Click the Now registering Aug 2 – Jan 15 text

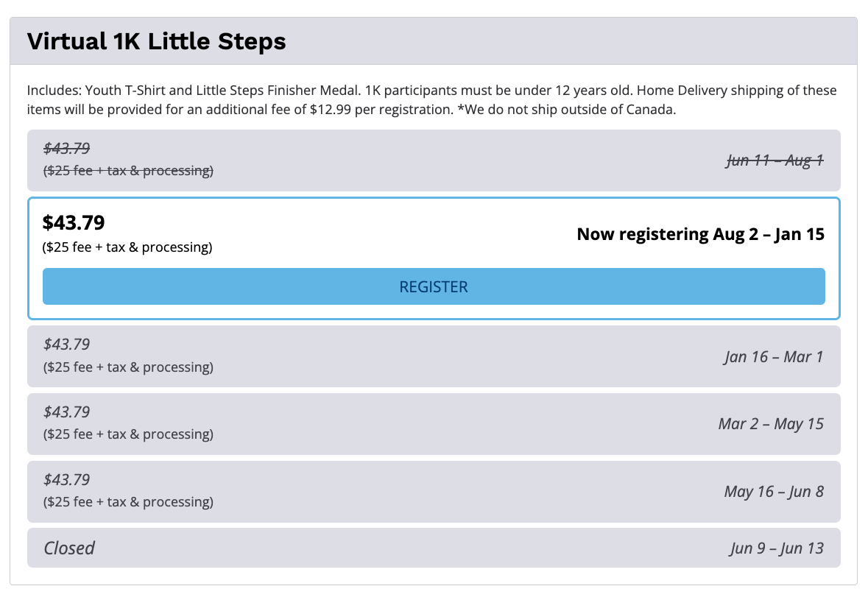tap(700, 234)
